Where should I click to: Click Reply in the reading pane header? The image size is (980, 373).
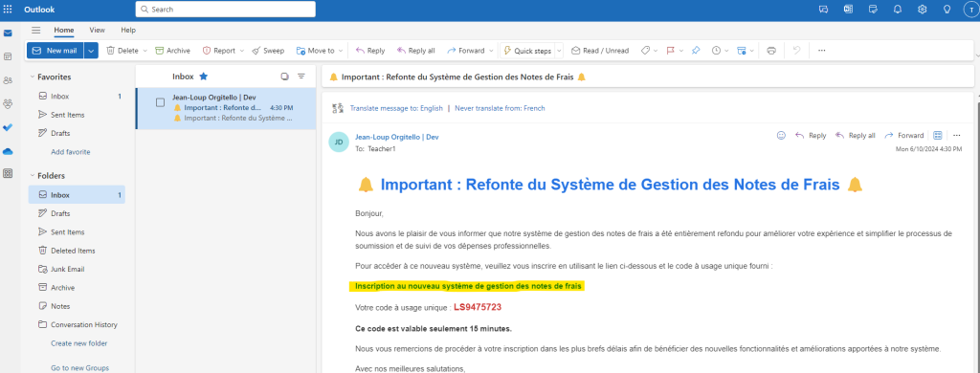pyautogui.click(x=811, y=135)
